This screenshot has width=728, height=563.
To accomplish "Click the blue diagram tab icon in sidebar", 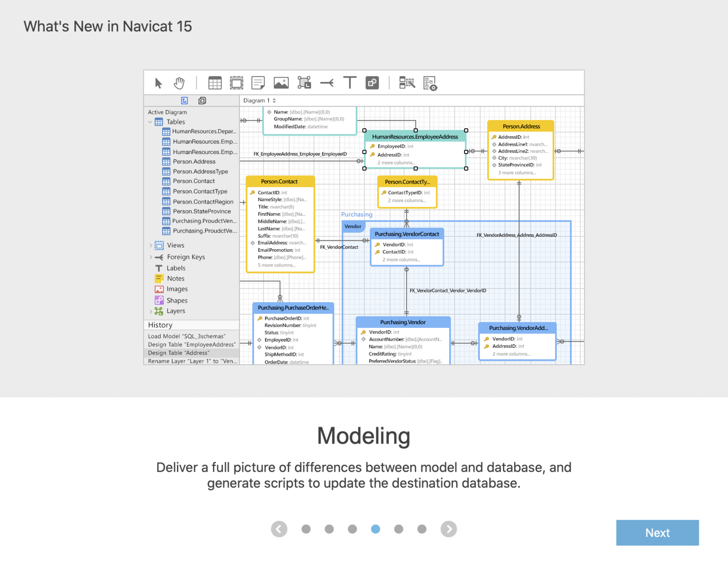I will coord(184,101).
